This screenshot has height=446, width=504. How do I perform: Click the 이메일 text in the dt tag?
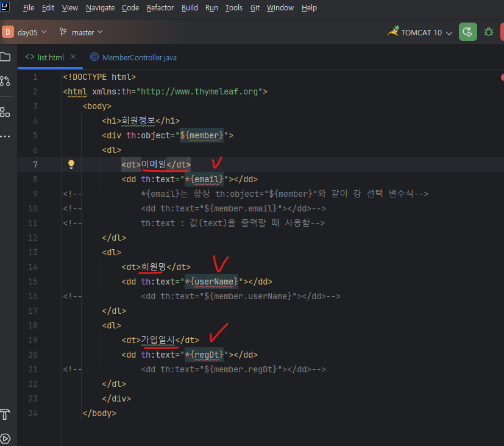pos(154,165)
